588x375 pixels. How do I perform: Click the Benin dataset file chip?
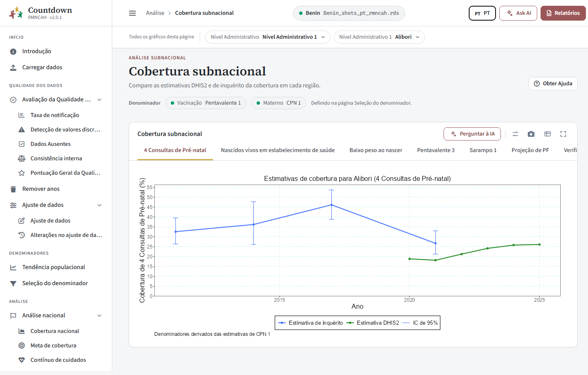tap(349, 13)
